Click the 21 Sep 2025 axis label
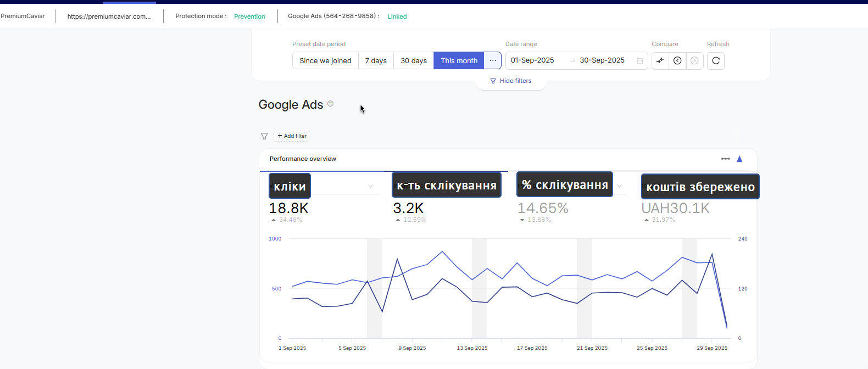The width and height of the screenshot is (868, 369). [x=592, y=348]
